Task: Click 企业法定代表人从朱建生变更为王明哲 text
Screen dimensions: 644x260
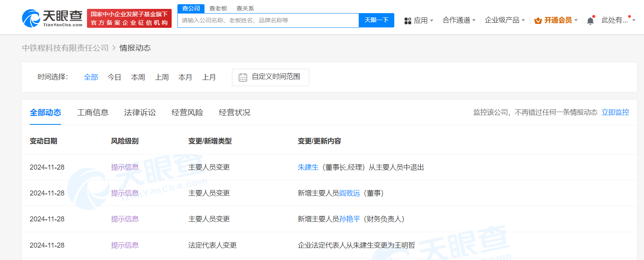Action: 356,245
